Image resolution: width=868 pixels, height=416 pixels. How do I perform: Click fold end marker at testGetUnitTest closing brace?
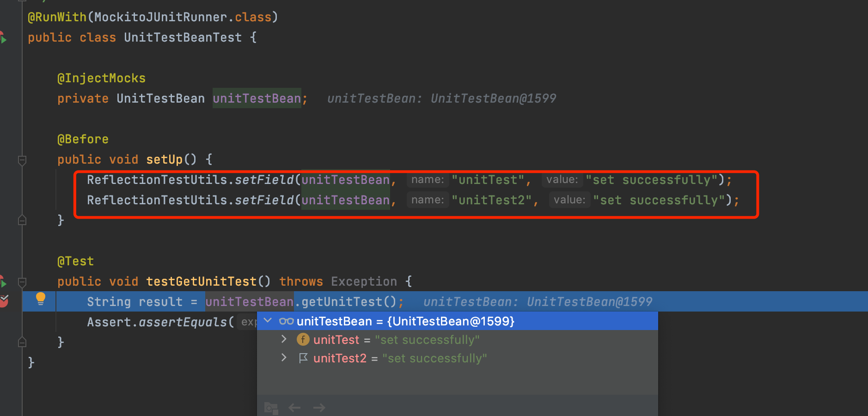(x=22, y=342)
